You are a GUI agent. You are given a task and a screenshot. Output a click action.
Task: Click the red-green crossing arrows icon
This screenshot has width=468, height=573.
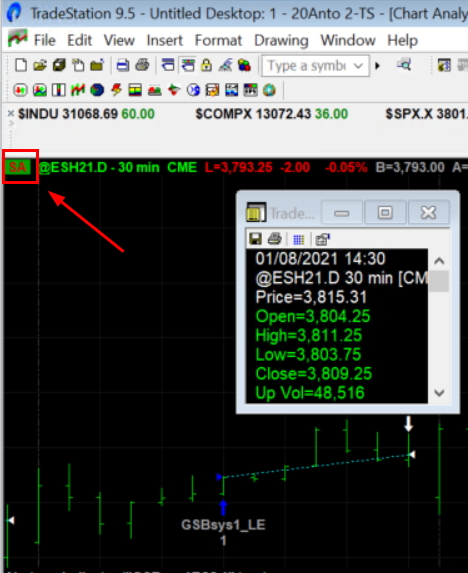point(174,90)
